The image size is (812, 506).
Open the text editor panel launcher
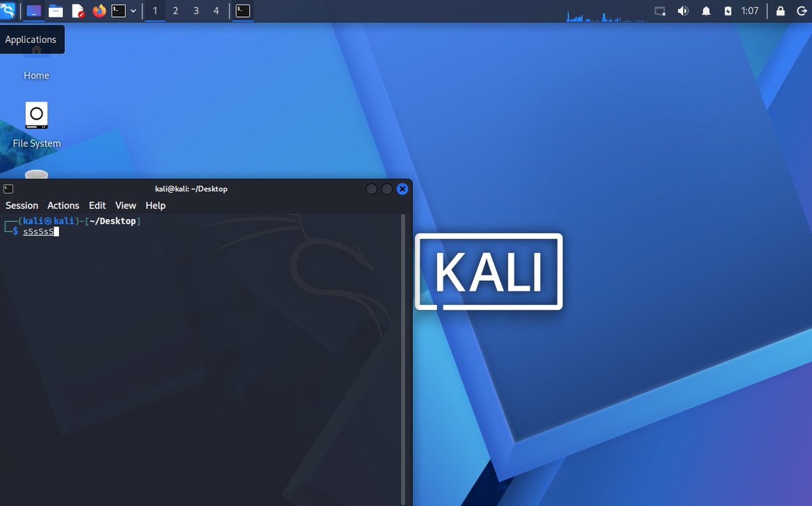pos(78,11)
